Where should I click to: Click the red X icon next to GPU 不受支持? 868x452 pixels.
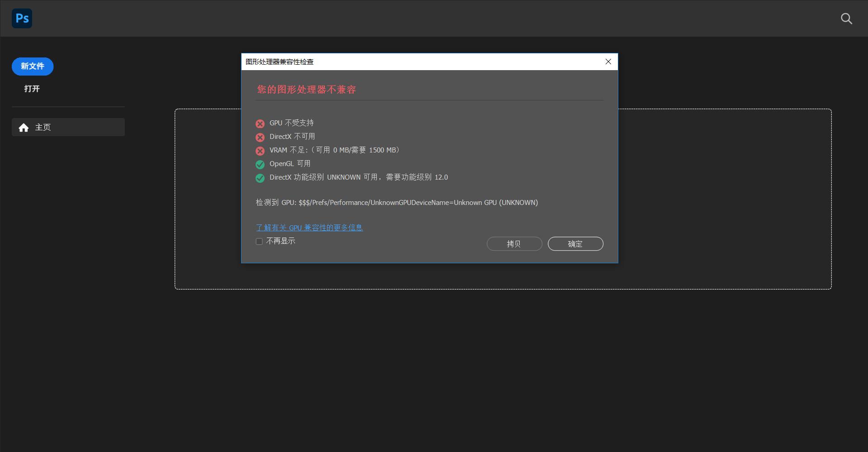[x=260, y=124]
